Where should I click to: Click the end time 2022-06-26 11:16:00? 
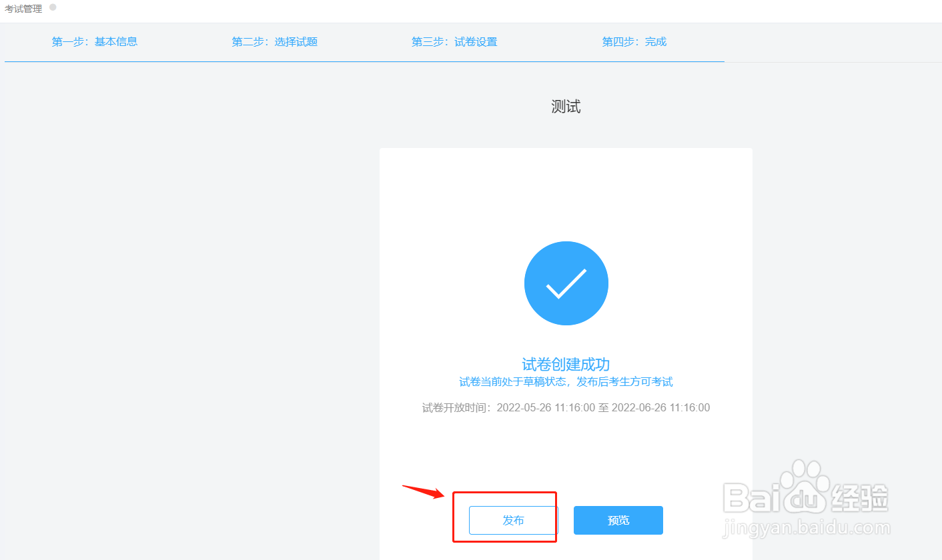click(x=660, y=407)
